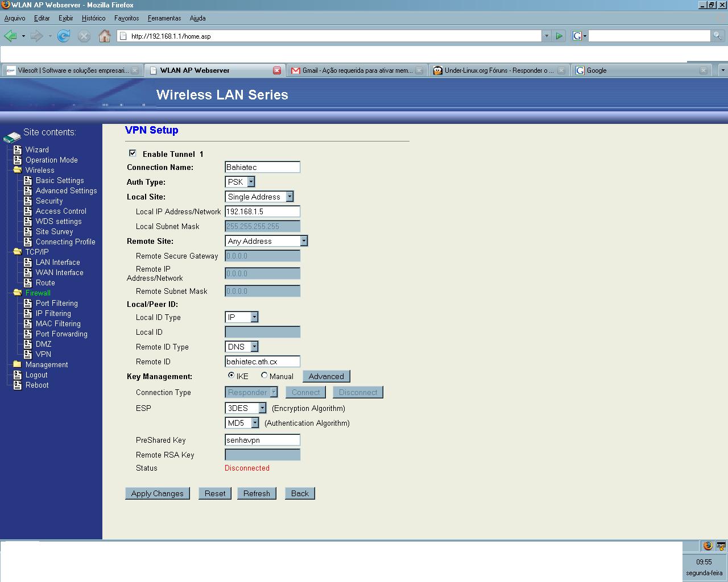Open the Auth Type PSK dropdown
728x582 pixels.
pos(240,182)
